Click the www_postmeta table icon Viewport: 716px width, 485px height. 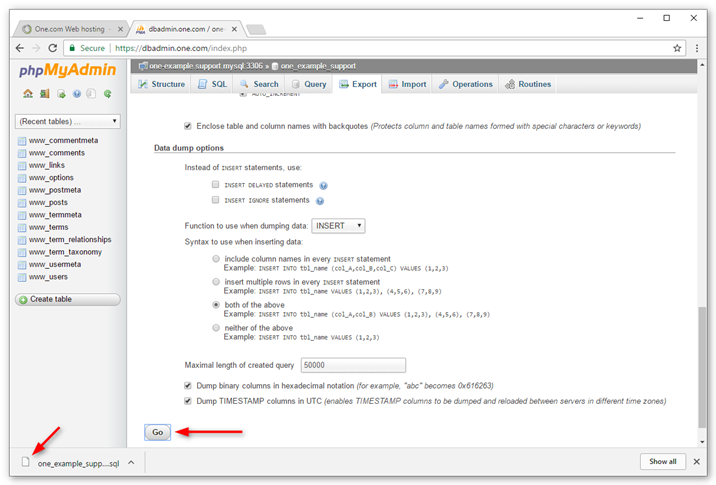21,190
